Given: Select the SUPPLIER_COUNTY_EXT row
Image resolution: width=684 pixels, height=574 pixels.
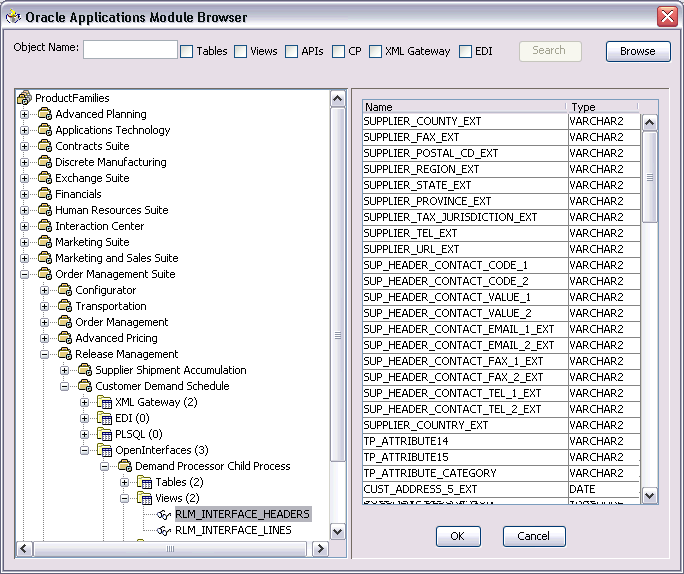Looking at the screenshot, I should click(x=501, y=121).
